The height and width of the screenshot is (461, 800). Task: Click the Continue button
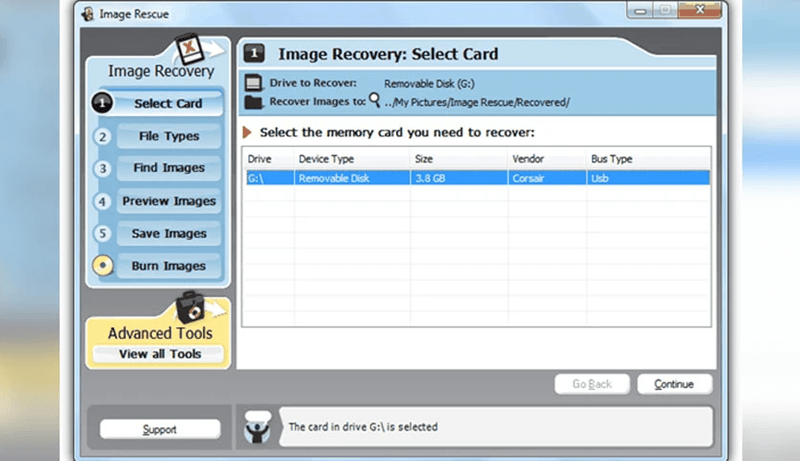click(x=674, y=384)
